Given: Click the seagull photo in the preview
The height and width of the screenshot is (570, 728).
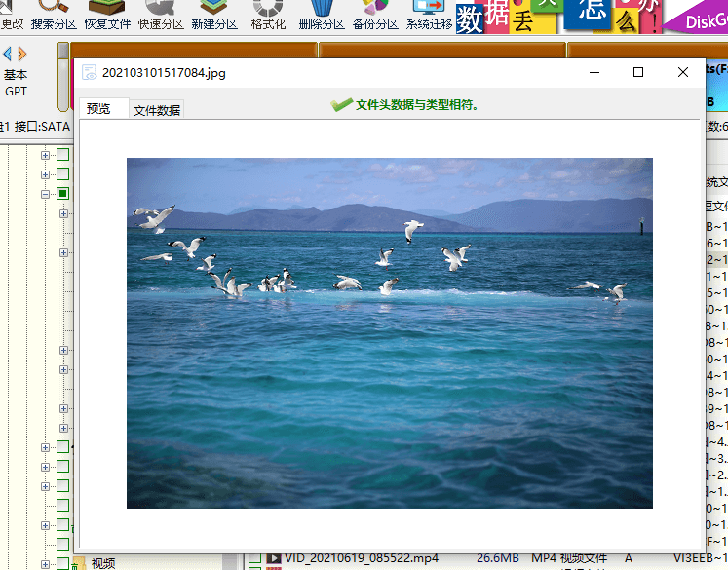Looking at the screenshot, I should click(389, 332).
